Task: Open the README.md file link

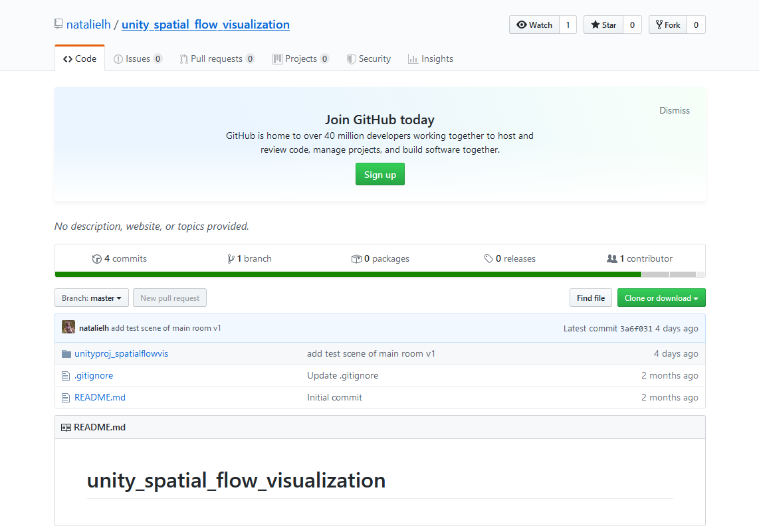Action: click(100, 398)
